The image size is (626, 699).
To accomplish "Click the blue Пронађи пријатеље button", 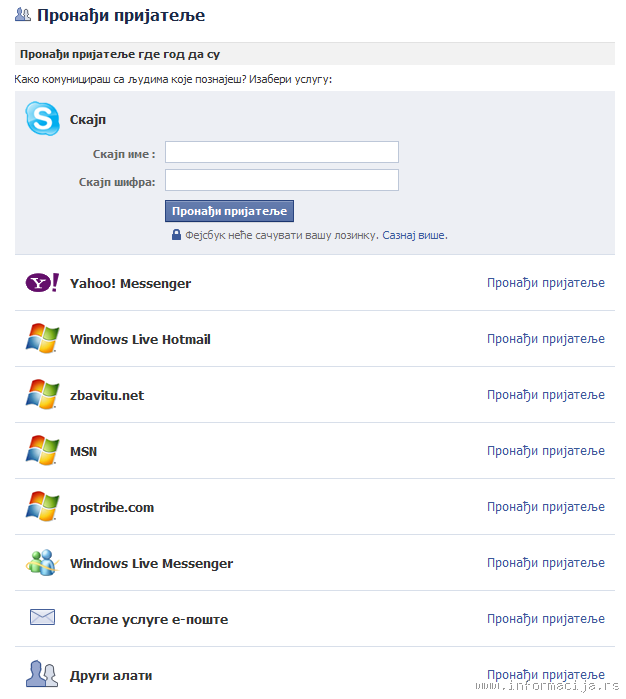I will [229, 211].
